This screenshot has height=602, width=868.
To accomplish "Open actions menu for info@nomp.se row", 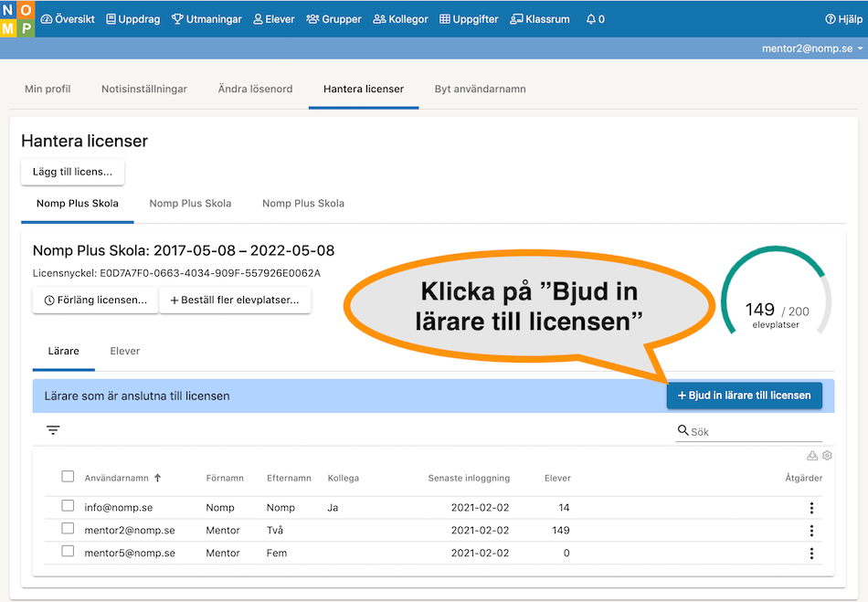I will (811, 508).
